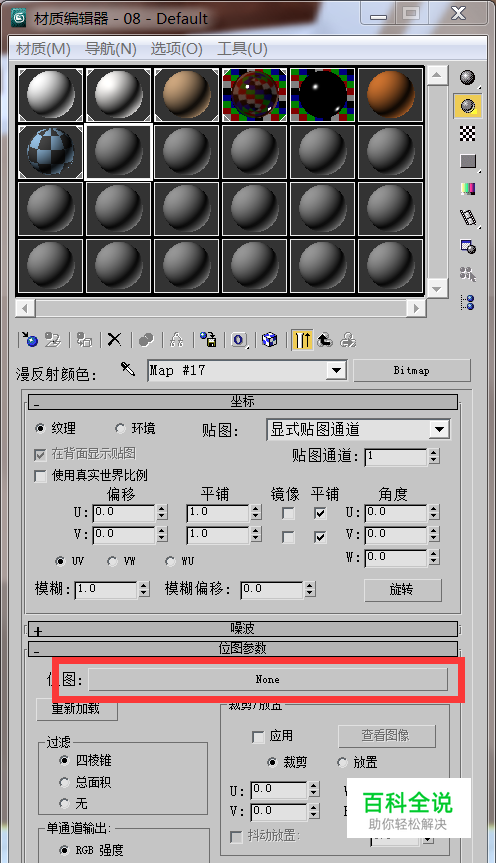
Task: Click the Make Preview film icon
Action: [x=468, y=217]
